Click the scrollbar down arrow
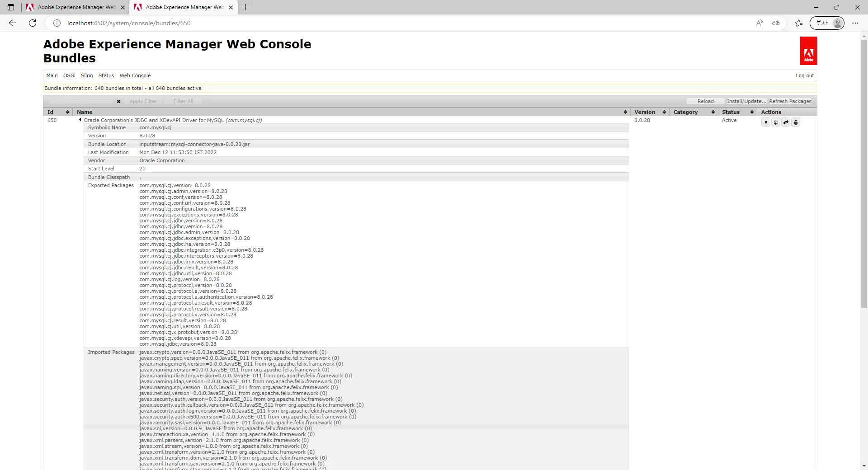 tap(864, 465)
